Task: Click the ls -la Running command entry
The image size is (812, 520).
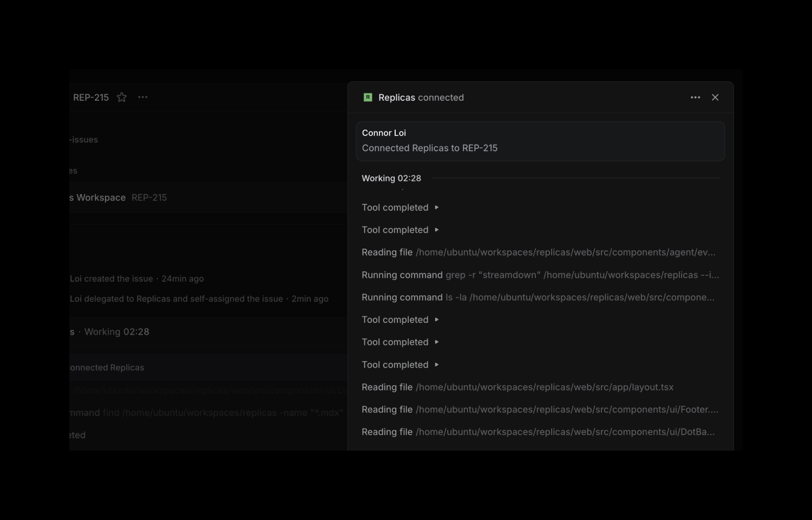Action: point(538,297)
